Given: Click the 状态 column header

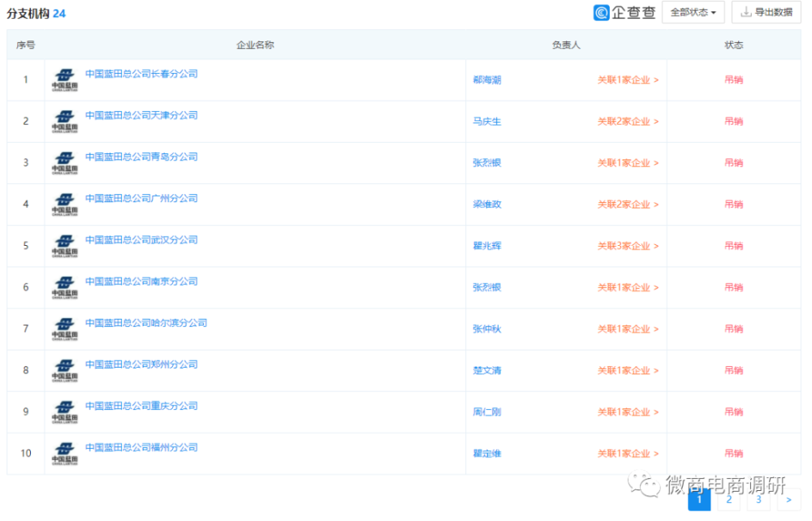Looking at the screenshot, I should point(734,45).
